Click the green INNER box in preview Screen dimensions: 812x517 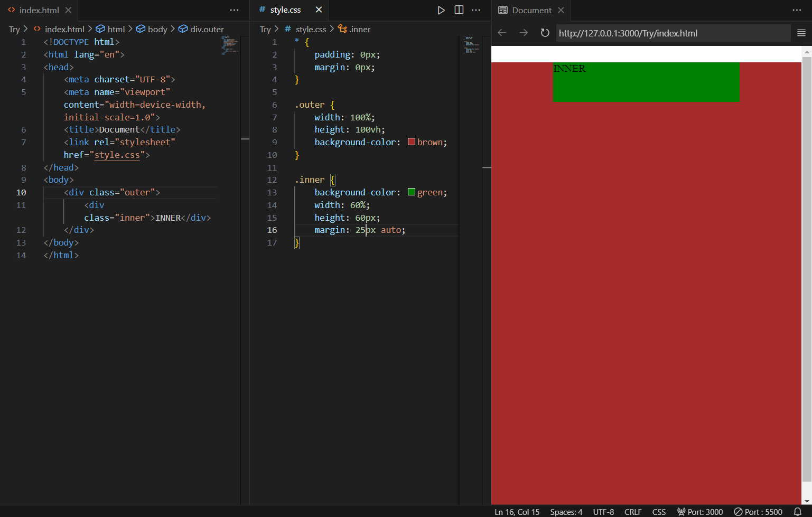pyautogui.click(x=646, y=82)
